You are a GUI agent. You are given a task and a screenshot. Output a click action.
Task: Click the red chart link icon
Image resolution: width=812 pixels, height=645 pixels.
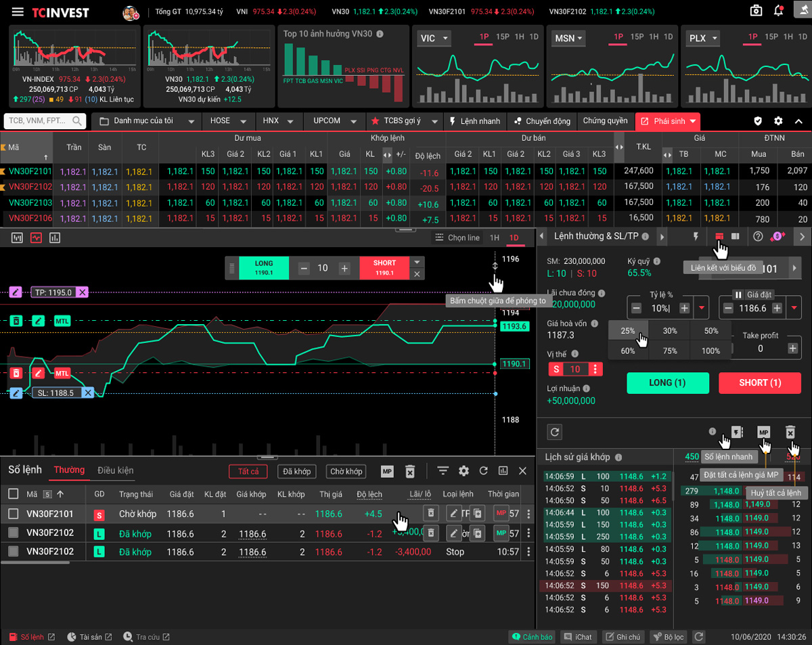coord(719,236)
